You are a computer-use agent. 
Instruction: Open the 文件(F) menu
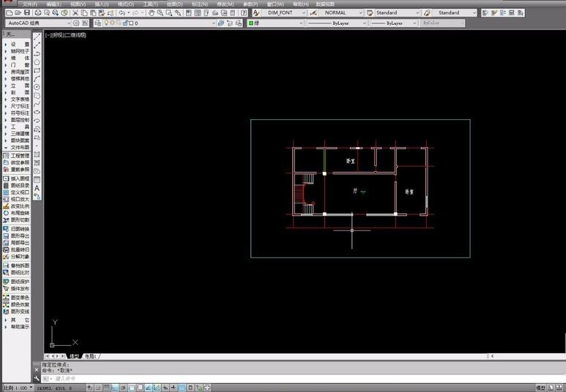pyautogui.click(x=30, y=4)
